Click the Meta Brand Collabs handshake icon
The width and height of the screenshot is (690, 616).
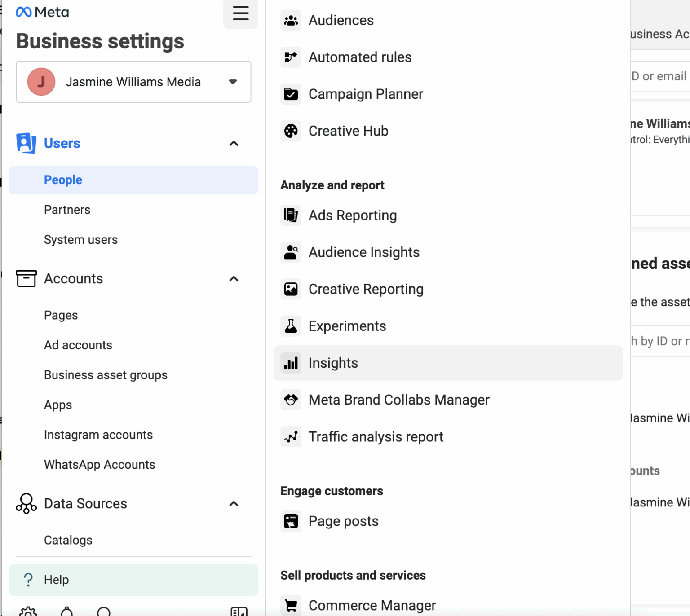tap(291, 400)
